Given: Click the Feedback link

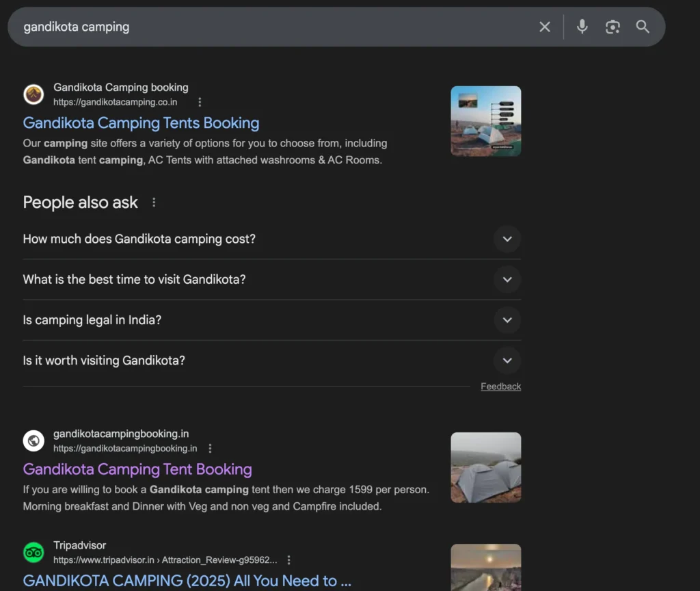Looking at the screenshot, I should click(500, 386).
